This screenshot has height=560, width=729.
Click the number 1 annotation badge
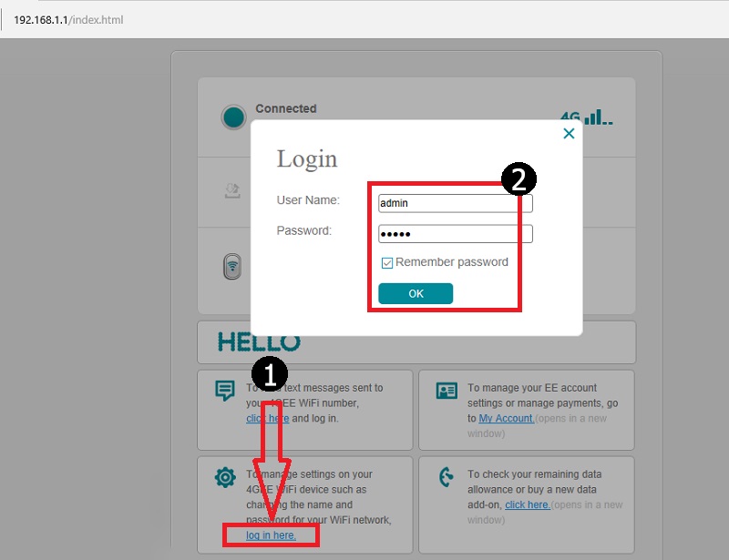click(271, 372)
